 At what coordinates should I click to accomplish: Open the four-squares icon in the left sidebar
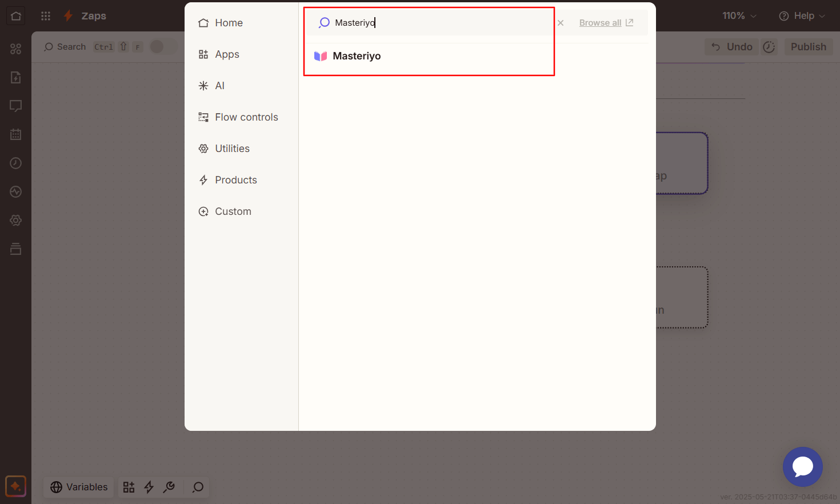[16, 49]
